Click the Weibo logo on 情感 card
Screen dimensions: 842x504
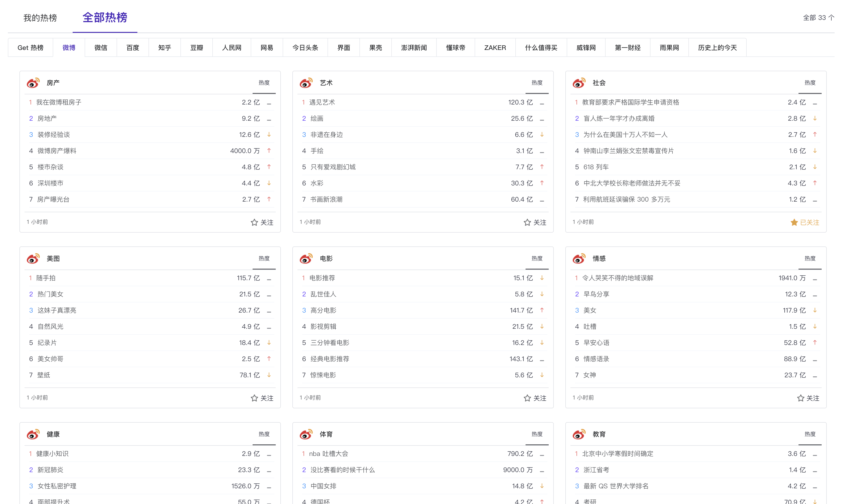coord(579,258)
